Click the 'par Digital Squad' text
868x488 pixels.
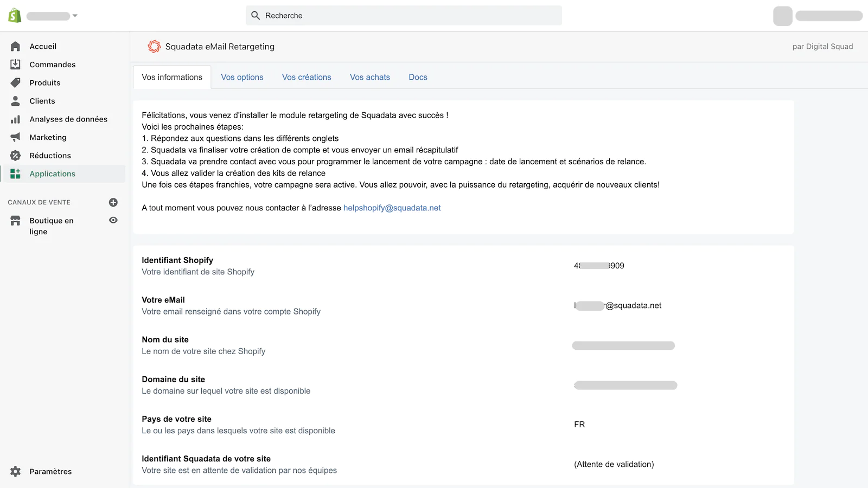pyautogui.click(x=822, y=47)
